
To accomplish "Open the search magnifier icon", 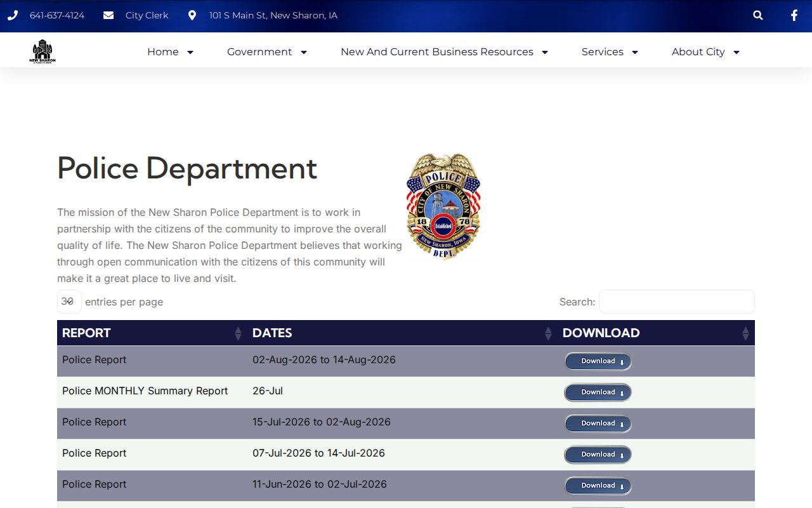I will tap(758, 15).
